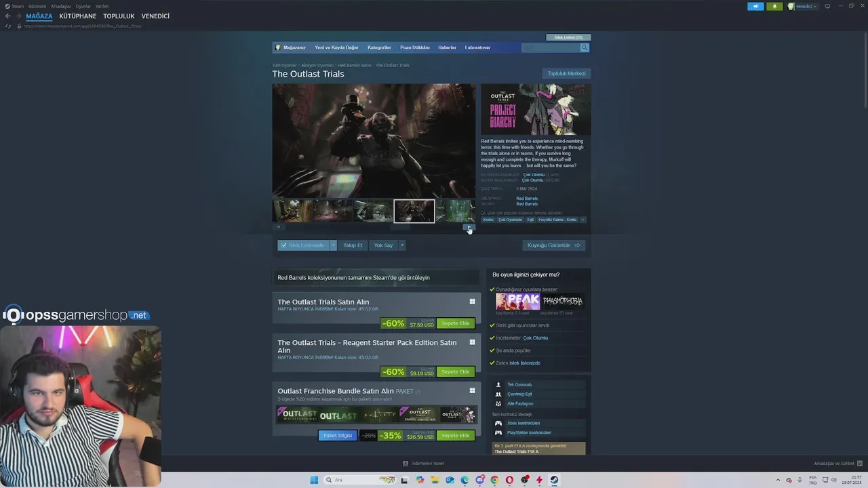Open the notifications bell icon
This screenshot has height=488, width=868.
774,6
